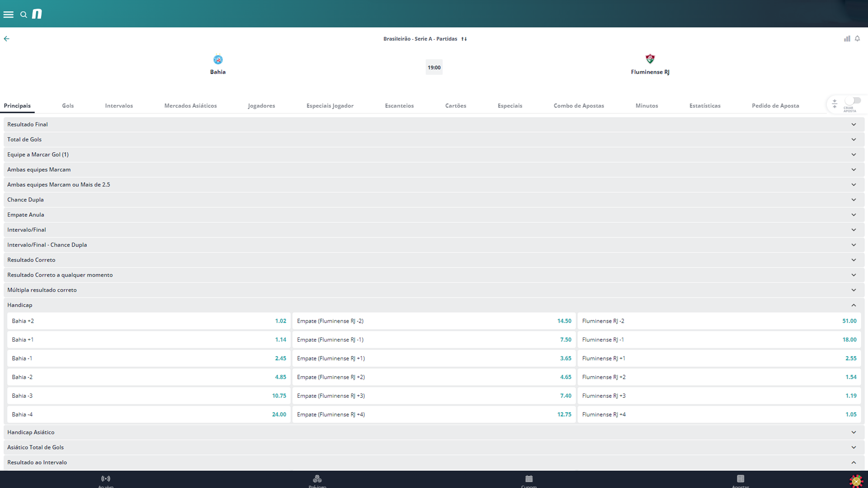Click the 19:00 kickoff time box
The height and width of the screenshot is (488, 868).
point(434,67)
